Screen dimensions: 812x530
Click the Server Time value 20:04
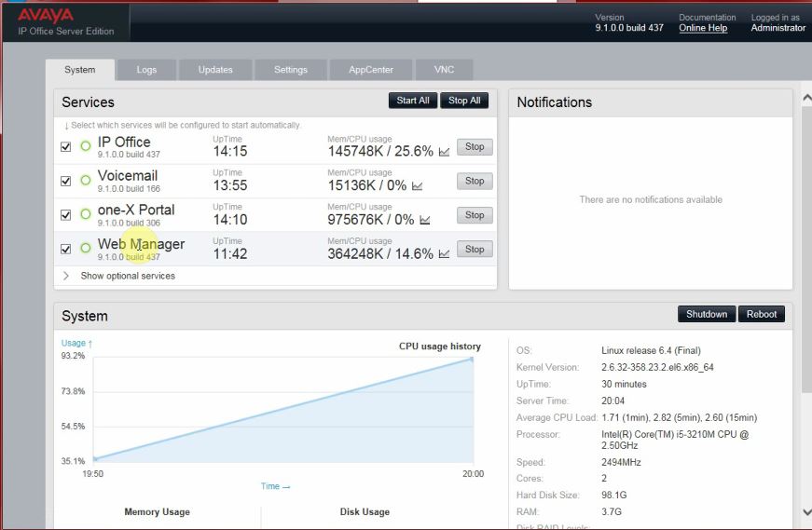coord(612,401)
